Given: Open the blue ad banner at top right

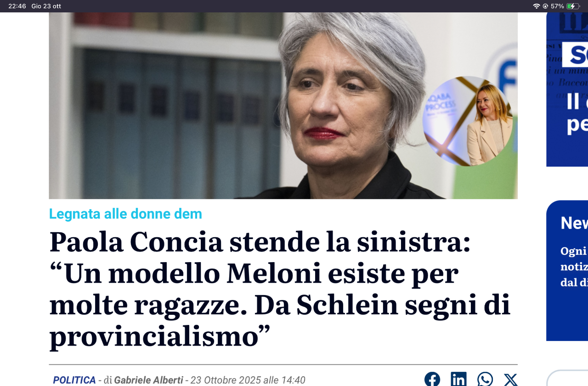Looking at the screenshot, I should (x=567, y=90).
